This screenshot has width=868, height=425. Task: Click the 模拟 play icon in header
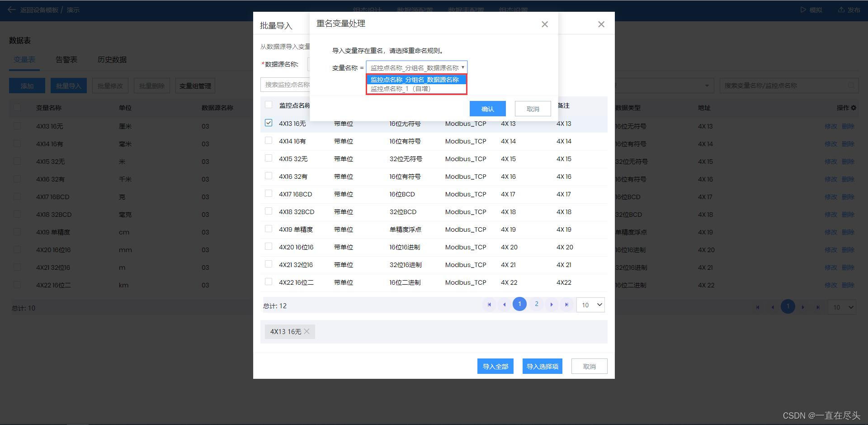[x=803, y=10]
